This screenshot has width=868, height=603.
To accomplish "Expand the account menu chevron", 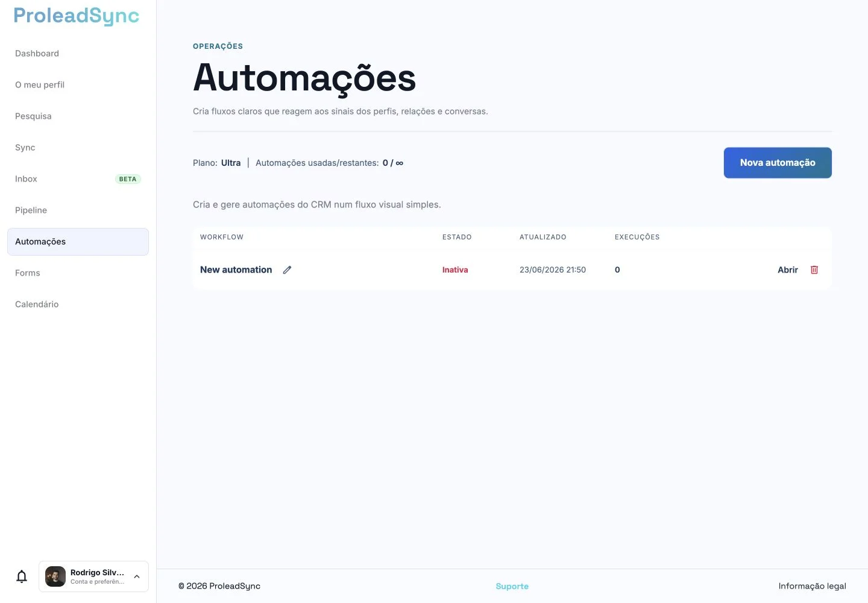I will 137,576.
